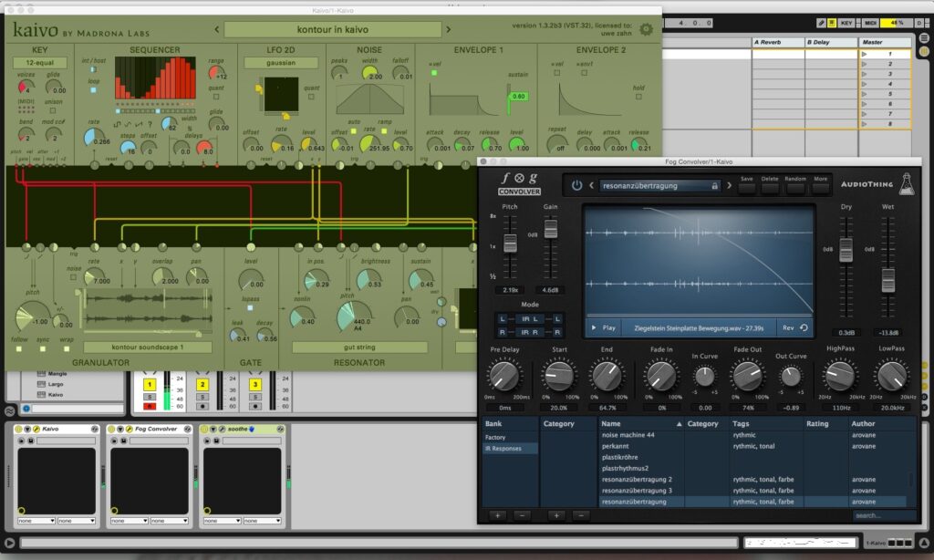The height and width of the screenshot is (560, 934).
Task: Open resonanzübertragung preset name dropdown
Action: (x=660, y=185)
